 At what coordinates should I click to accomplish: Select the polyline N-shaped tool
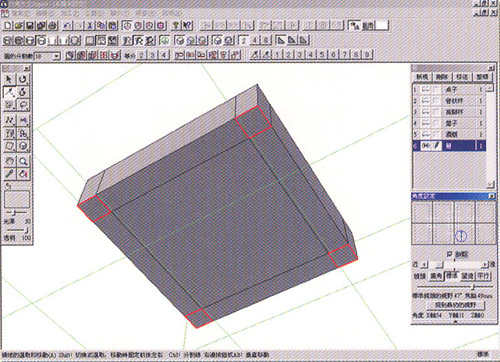(9, 120)
